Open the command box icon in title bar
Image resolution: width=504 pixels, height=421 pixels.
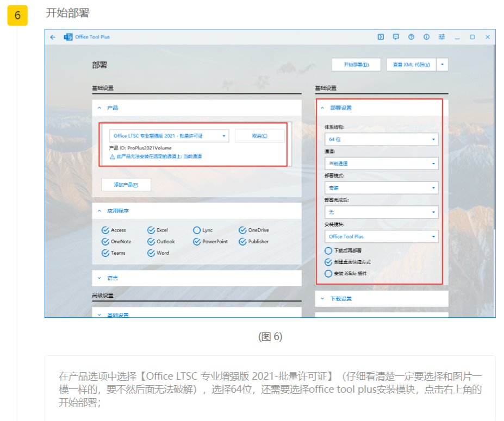(x=381, y=37)
